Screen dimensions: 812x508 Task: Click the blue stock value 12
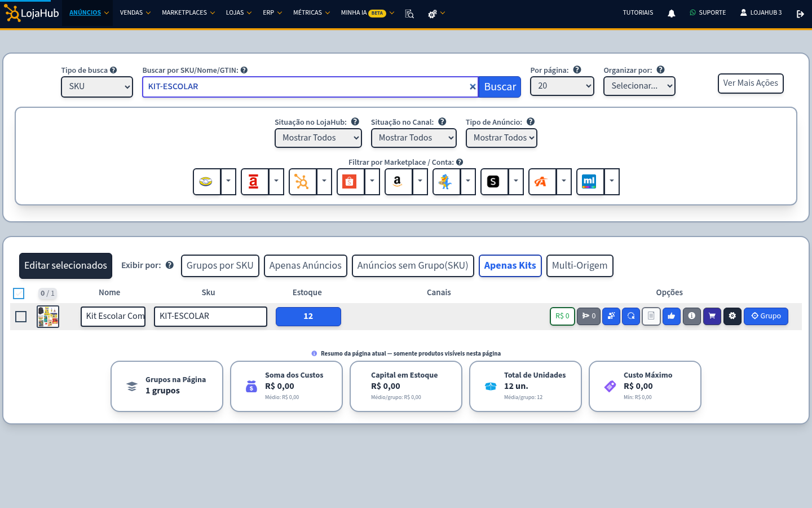click(x=308, y=317)
